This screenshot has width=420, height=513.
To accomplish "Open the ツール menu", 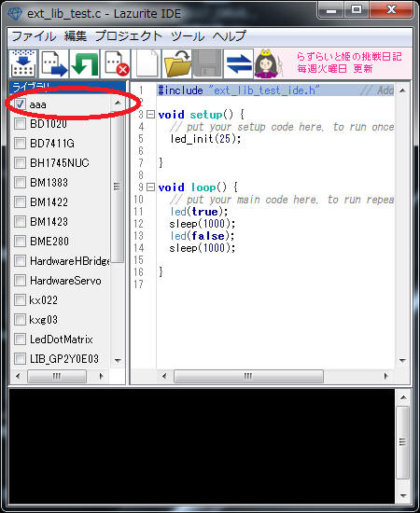I will (188, 36).
